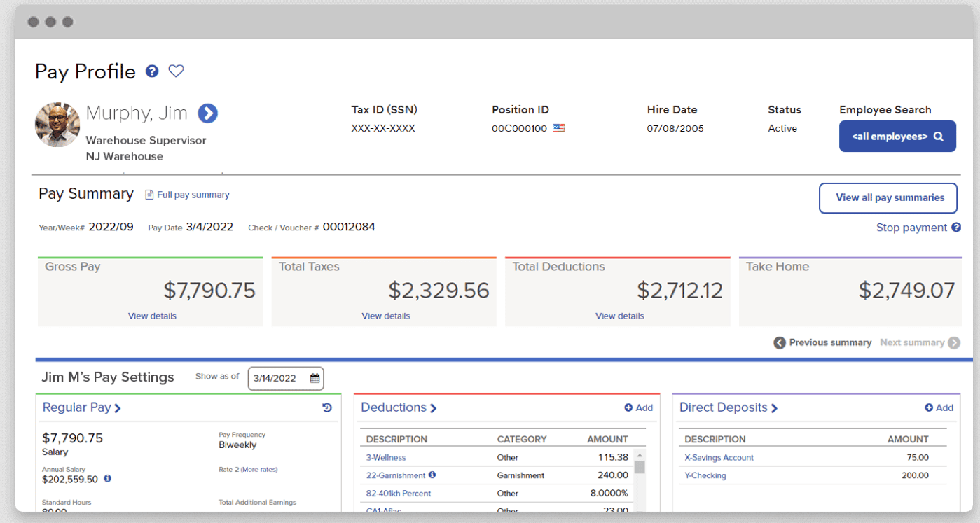980x523 pixels.
Task: Open Regular Pay details via its chevron
Action: click(x=116, y=407)
